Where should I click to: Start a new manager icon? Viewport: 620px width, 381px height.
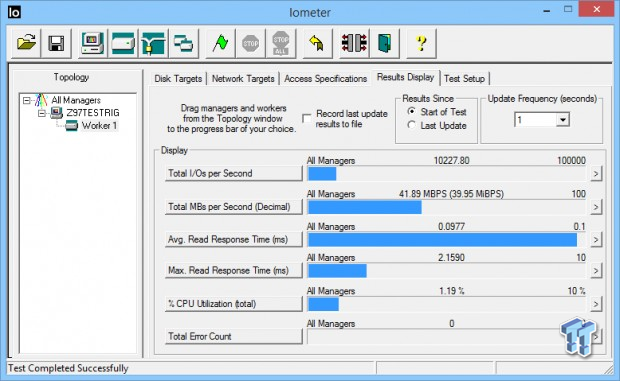point(93,43)
